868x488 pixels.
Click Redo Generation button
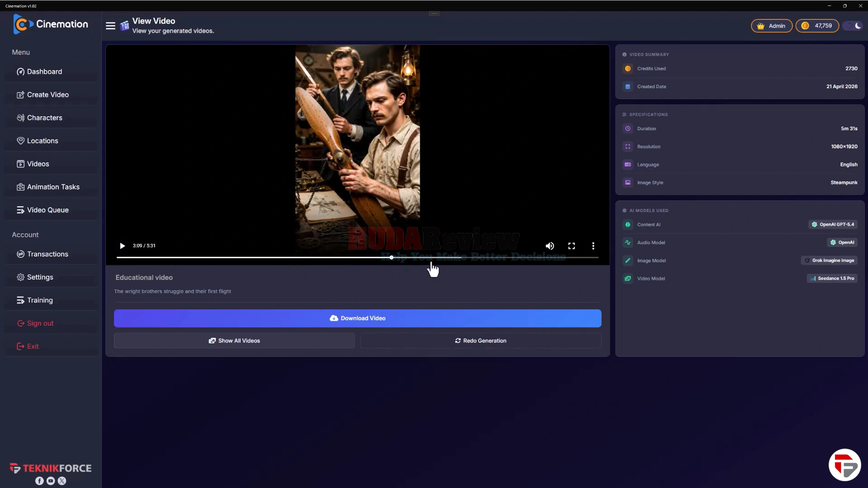pos(480,341)
